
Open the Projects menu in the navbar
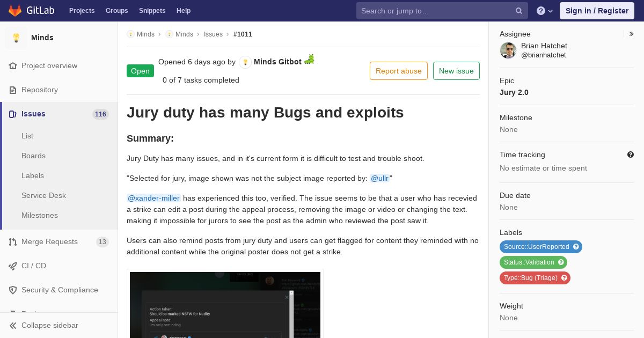[x=82, y=11]
